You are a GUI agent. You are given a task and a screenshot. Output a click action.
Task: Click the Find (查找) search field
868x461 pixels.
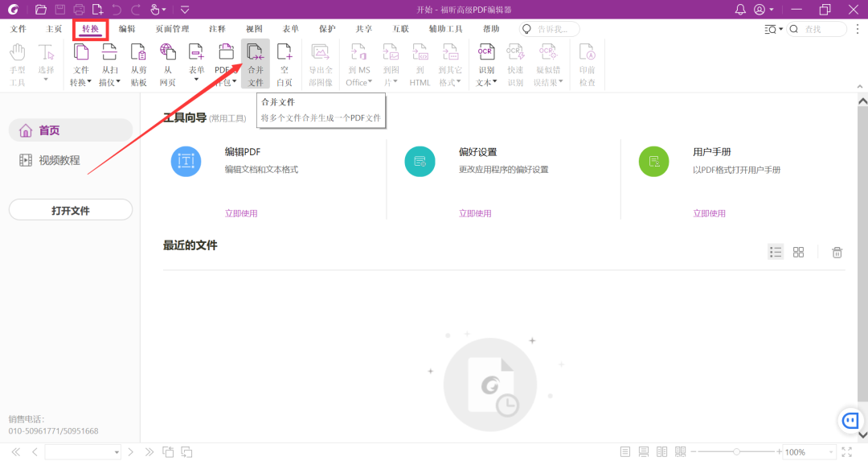[x=817, y=29]
